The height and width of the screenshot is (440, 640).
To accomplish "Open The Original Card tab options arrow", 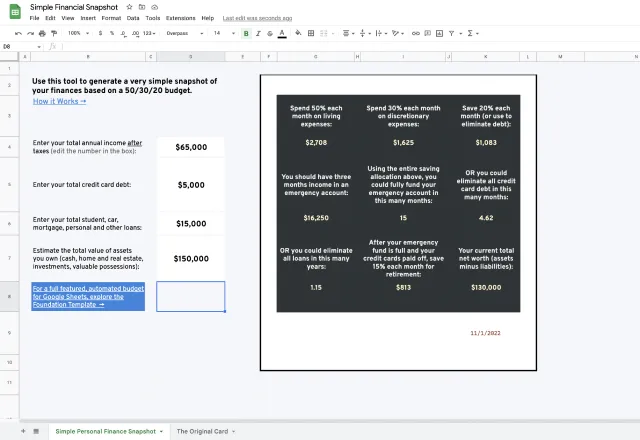I will 233,431.
